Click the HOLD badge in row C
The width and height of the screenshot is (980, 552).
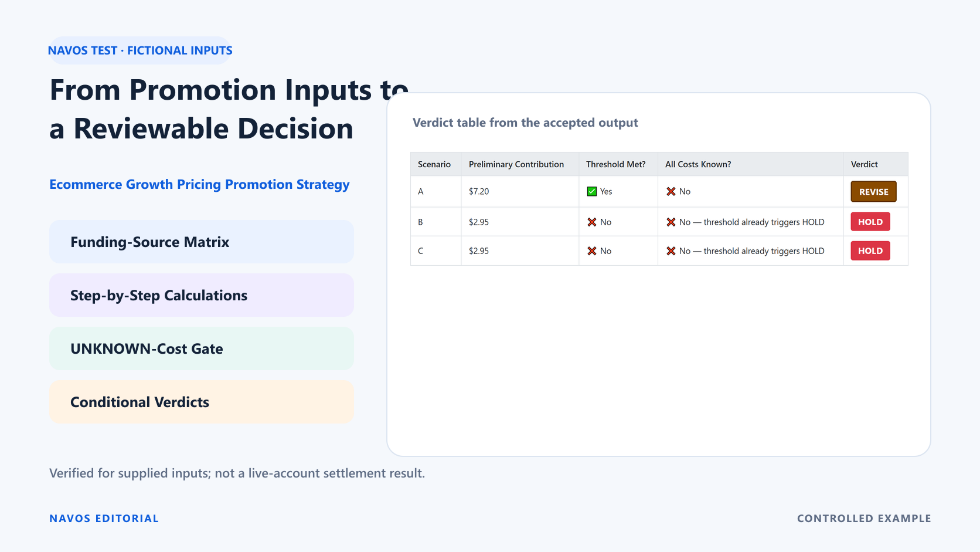click(x=870, y=251)
